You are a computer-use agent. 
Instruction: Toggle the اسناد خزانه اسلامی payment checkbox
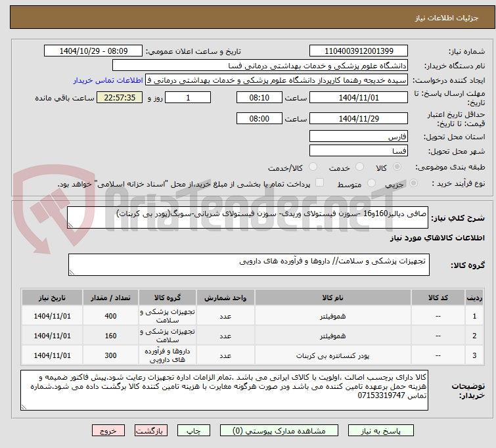pos(320,183)
